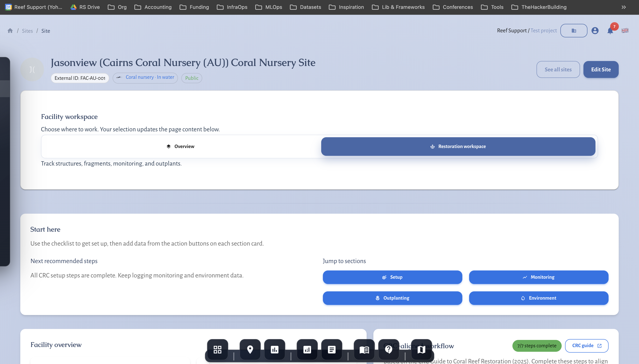Click the map pin dock icon
Viewport: 639px width, 364px height.
click(250, 349)
